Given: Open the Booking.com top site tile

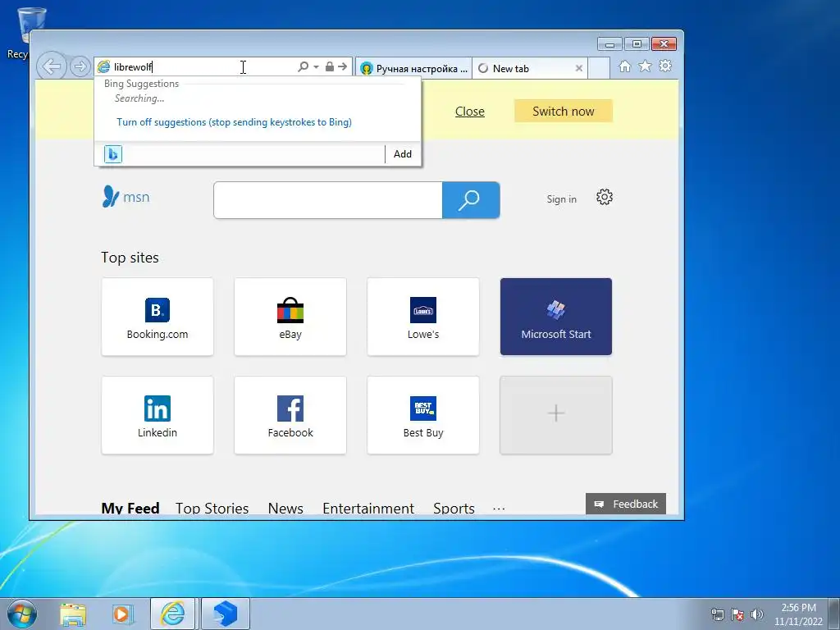Looking at the screenshot, I should (157, 317).
